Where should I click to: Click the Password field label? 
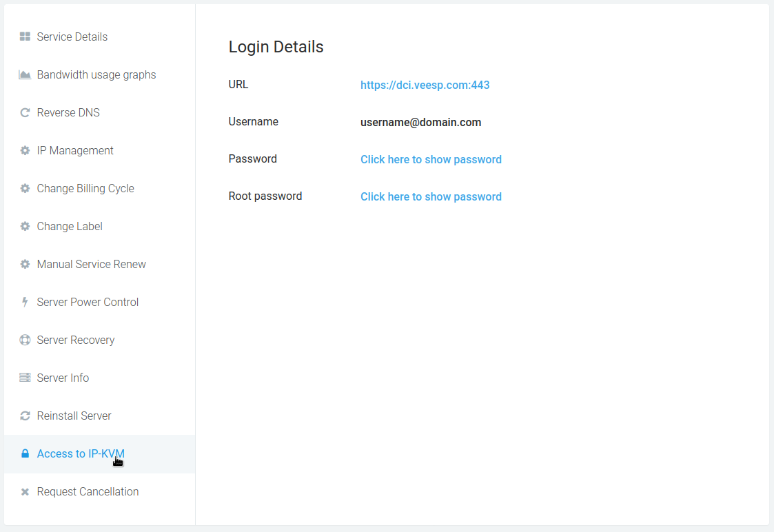253,159
